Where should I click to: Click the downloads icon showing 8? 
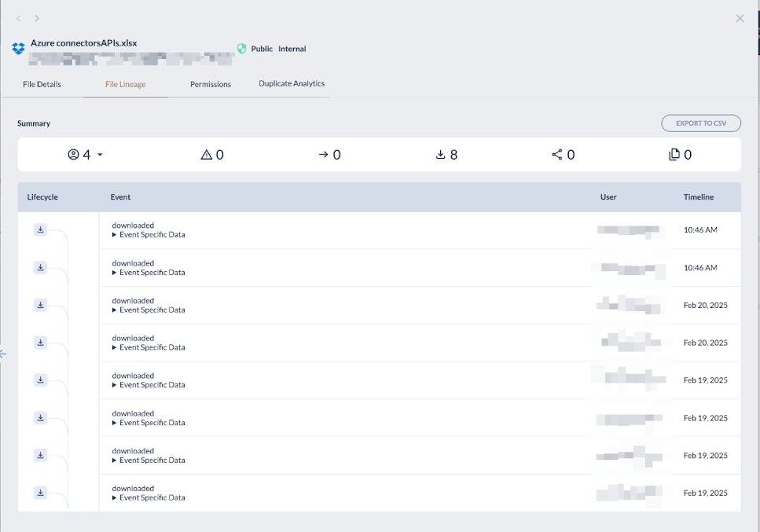coord(441,154)
